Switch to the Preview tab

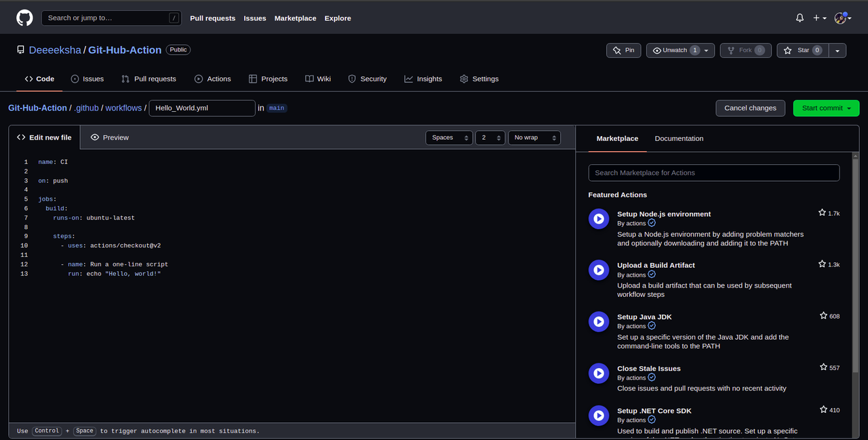109,137
